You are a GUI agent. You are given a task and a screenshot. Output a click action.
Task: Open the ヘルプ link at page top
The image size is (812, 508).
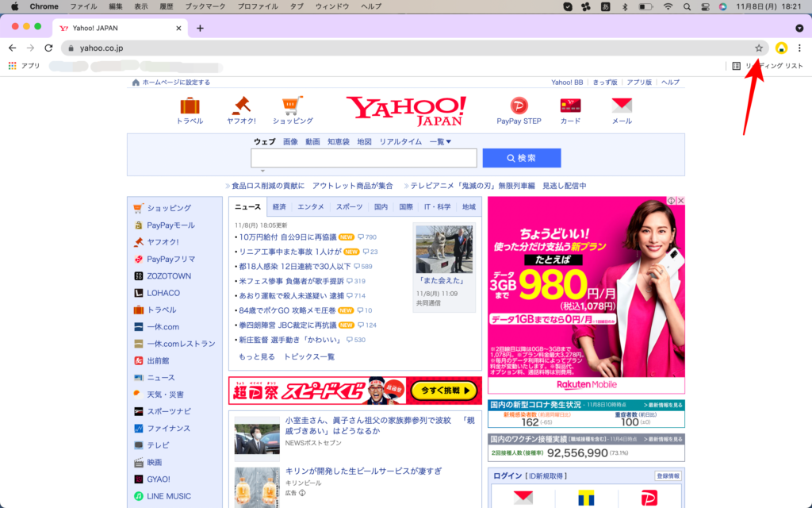[x=670, y=83]
